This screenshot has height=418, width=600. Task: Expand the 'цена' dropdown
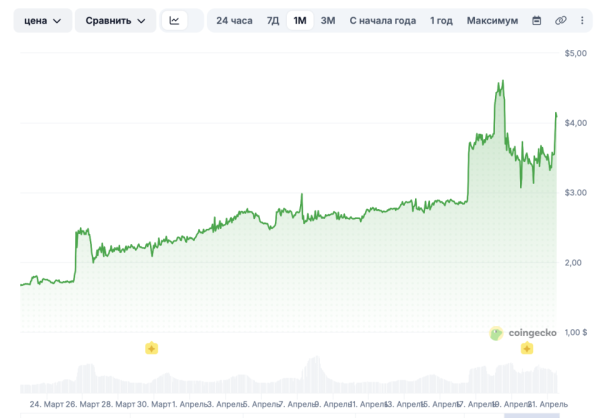pos(42,20)
